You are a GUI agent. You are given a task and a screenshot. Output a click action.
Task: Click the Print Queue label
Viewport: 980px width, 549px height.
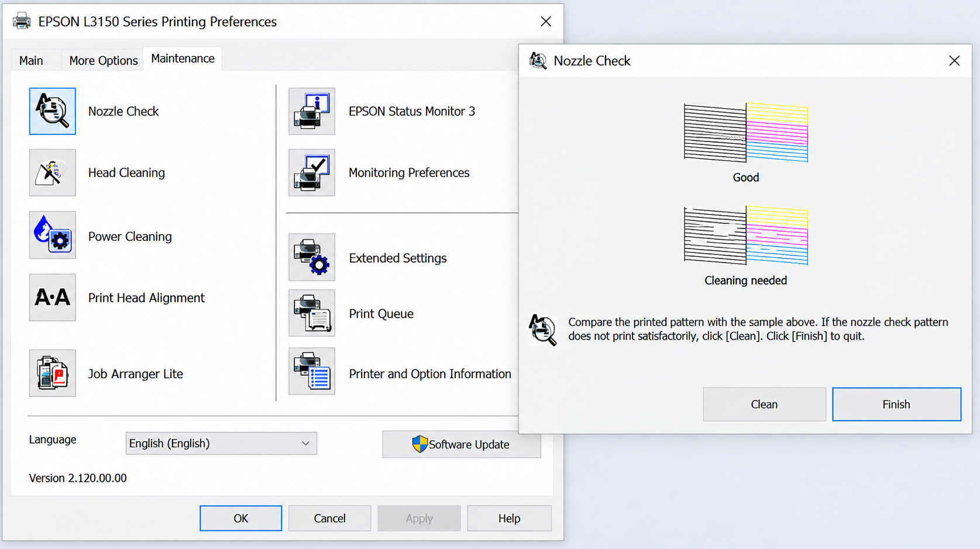(x=381, y=313)
